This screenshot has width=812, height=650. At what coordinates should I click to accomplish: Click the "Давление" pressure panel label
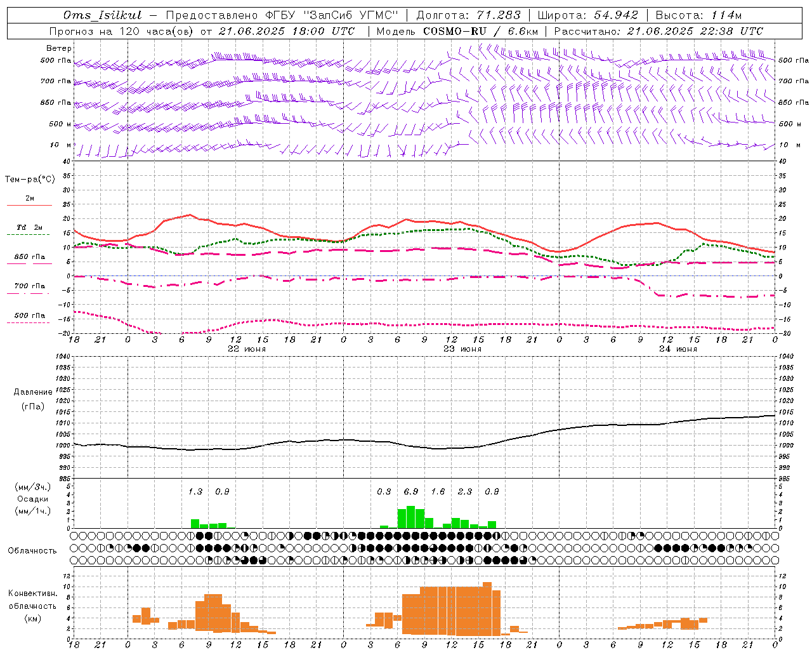click(x=33, y=392)
